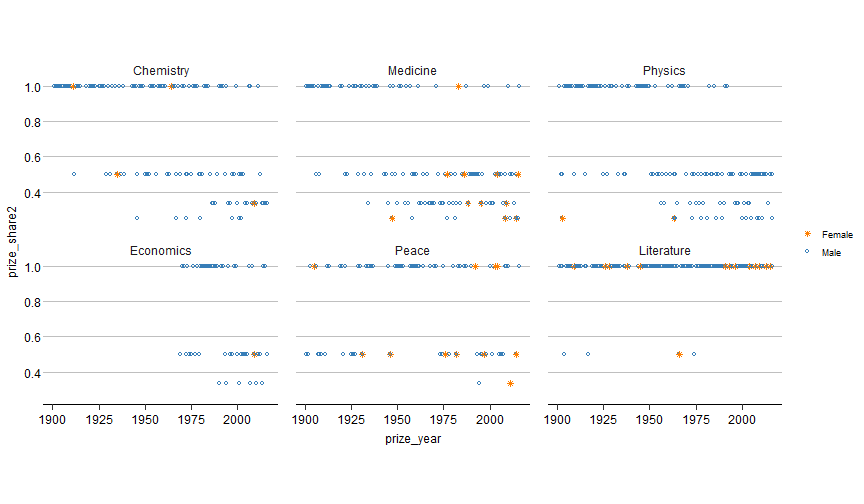Viewport: 864px width, 504px height.
Task: Click the prize_year x-axis title
Action: (412, 438)
